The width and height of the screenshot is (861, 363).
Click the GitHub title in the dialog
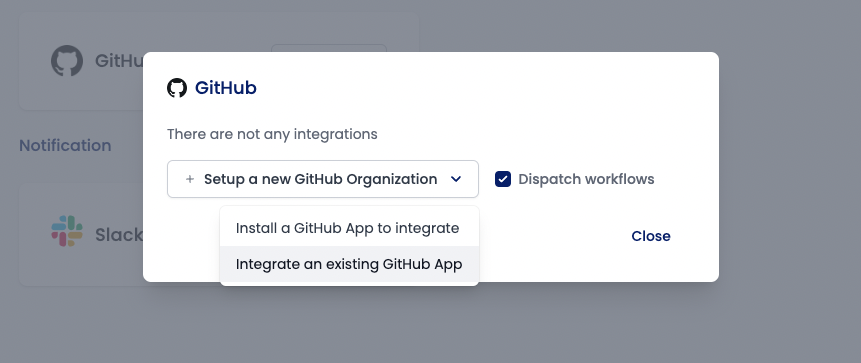(226, 88)
